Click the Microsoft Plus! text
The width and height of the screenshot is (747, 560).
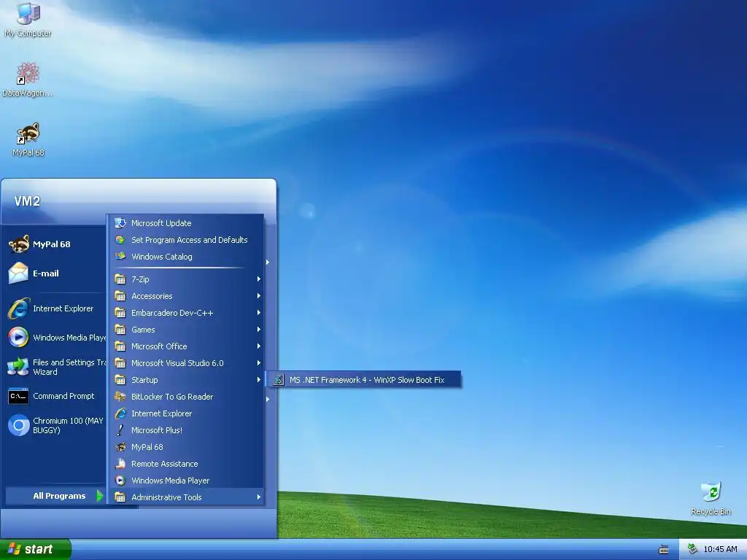click(x=157, y=430)
